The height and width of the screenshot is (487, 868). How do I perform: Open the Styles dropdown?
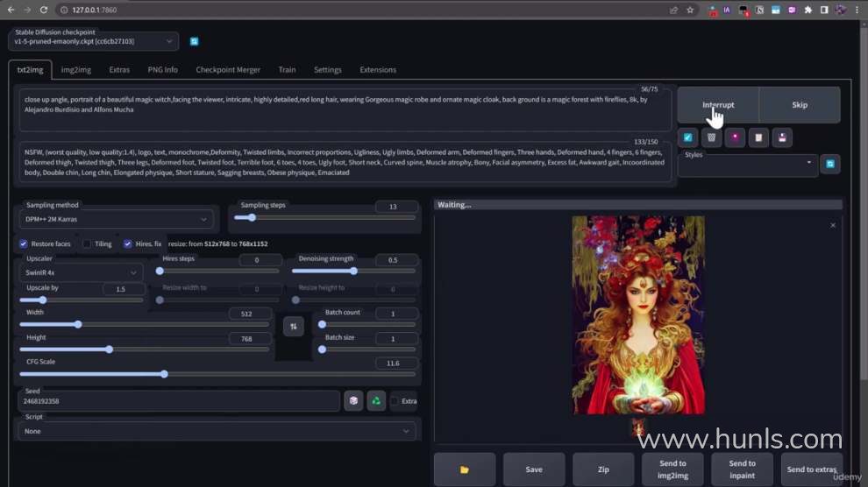tap(747, 164)
